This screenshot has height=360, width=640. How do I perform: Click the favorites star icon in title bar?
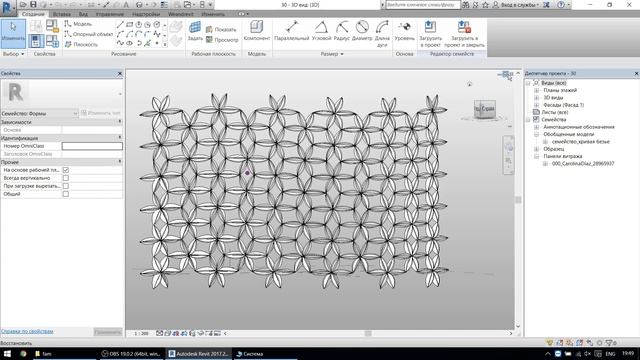pyautogui.click(x=485, y=5)
